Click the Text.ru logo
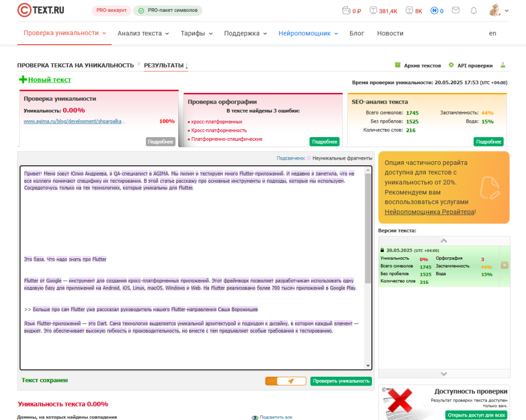 pos(41,10)
